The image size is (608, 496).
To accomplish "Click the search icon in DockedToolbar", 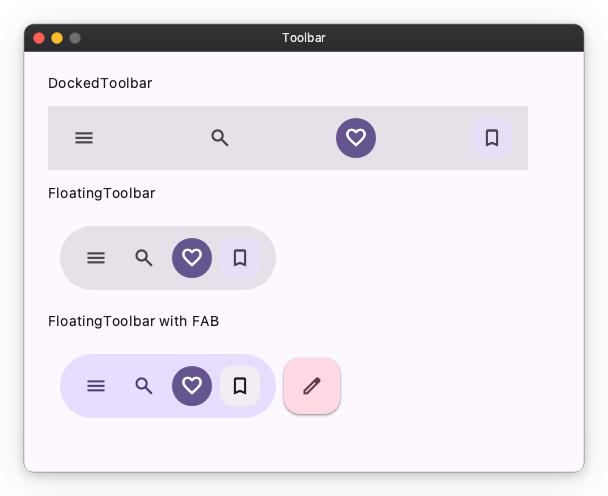I will (220, 138).
